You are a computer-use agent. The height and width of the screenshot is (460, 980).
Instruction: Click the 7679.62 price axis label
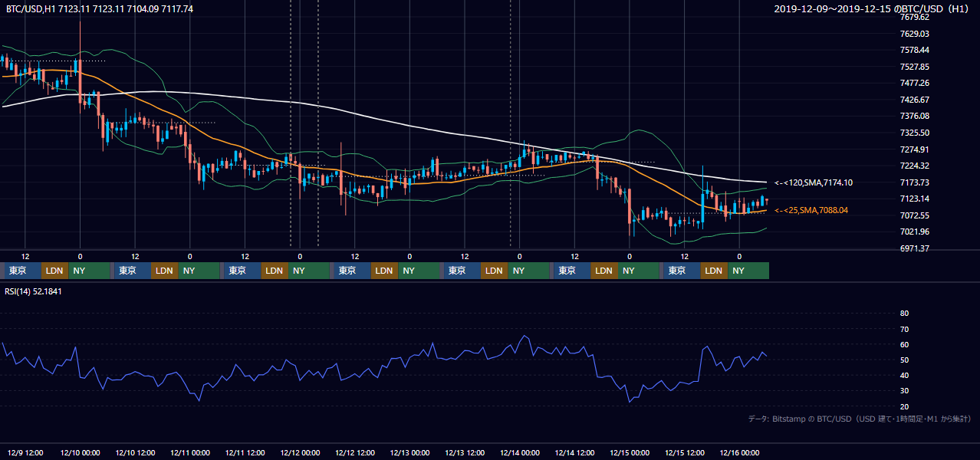click(x=915, y=17)
